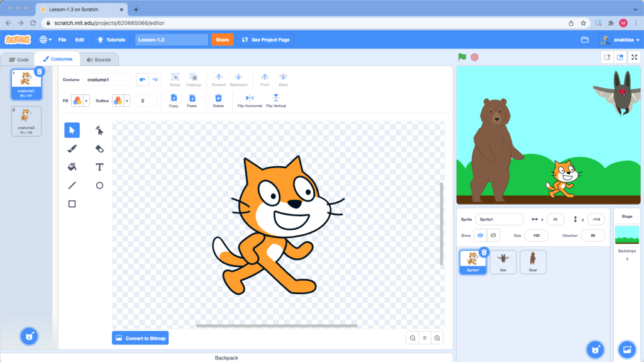Click See Project Page button
Screen dimensions: 644x362
pos(265,40)
